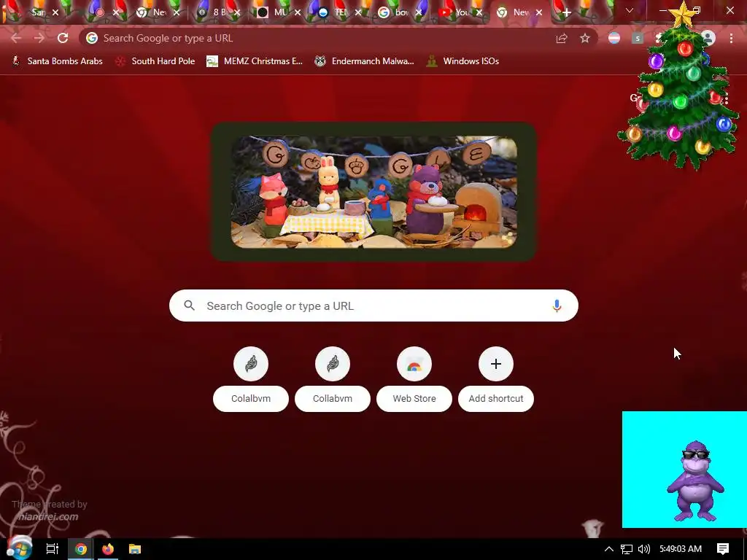Click the purple gorilla with sunglasses

(695, 481)
